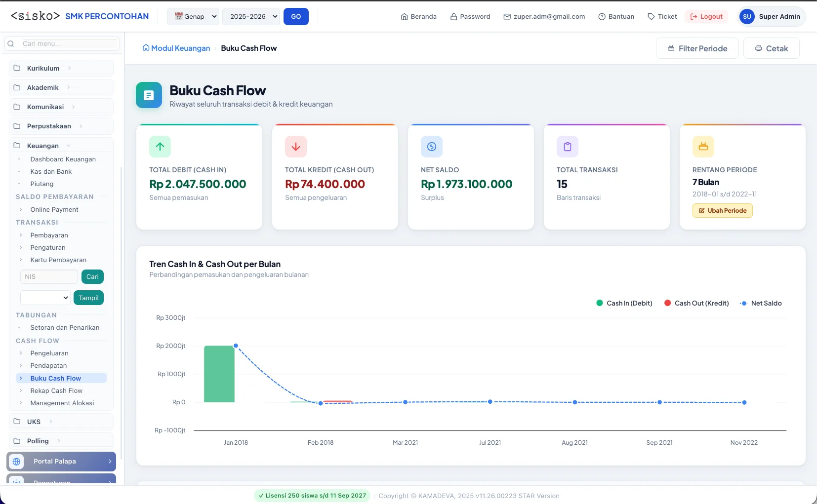Open Rekap Cash Flow menu item

(56, 390)
